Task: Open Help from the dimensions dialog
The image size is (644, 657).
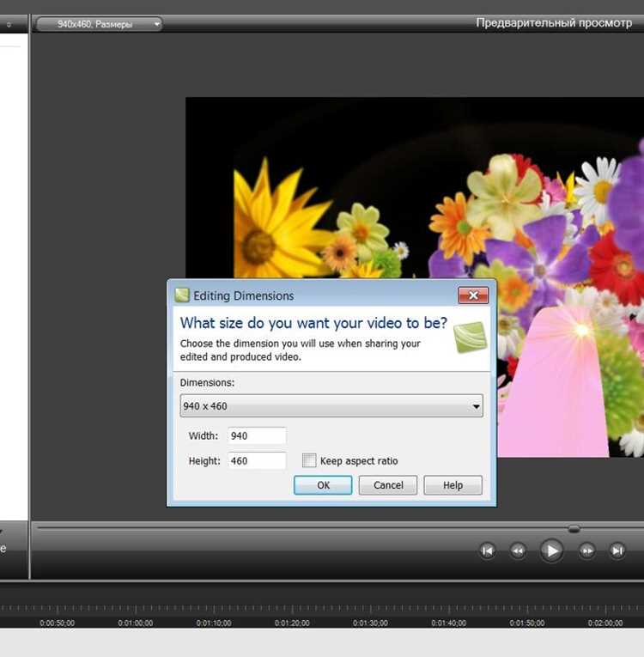Action: click(x=453, y=485)
